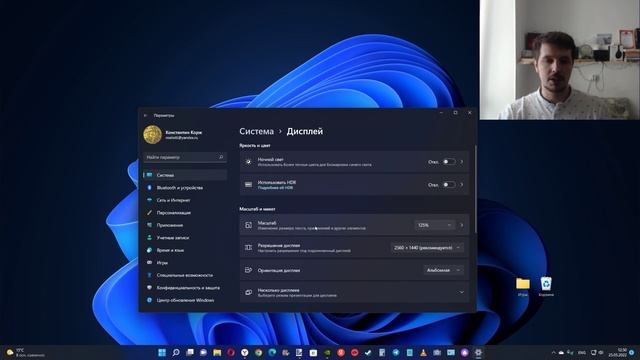
Task: Click the Подробнее об HDR link
Action: 276,188
